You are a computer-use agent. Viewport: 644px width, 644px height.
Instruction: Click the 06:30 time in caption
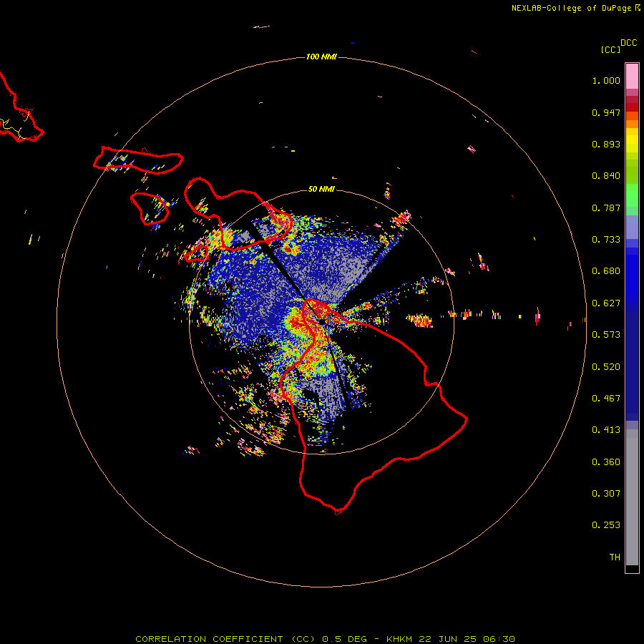499,639
